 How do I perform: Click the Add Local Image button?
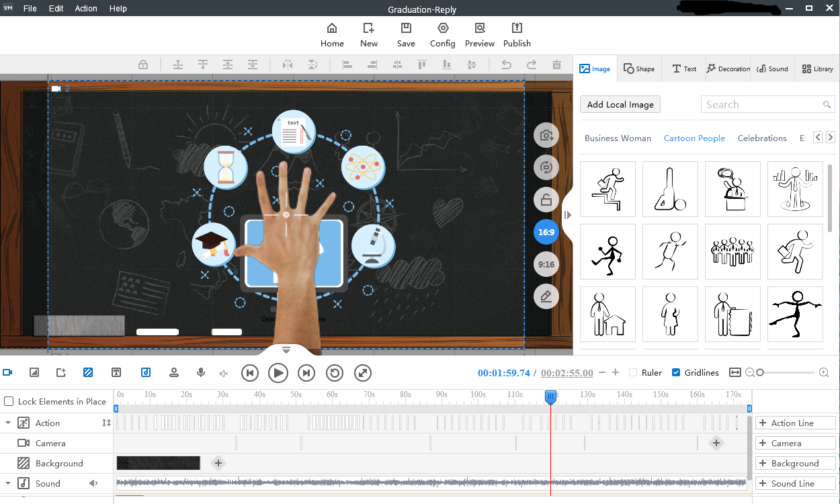pos(620,105)
